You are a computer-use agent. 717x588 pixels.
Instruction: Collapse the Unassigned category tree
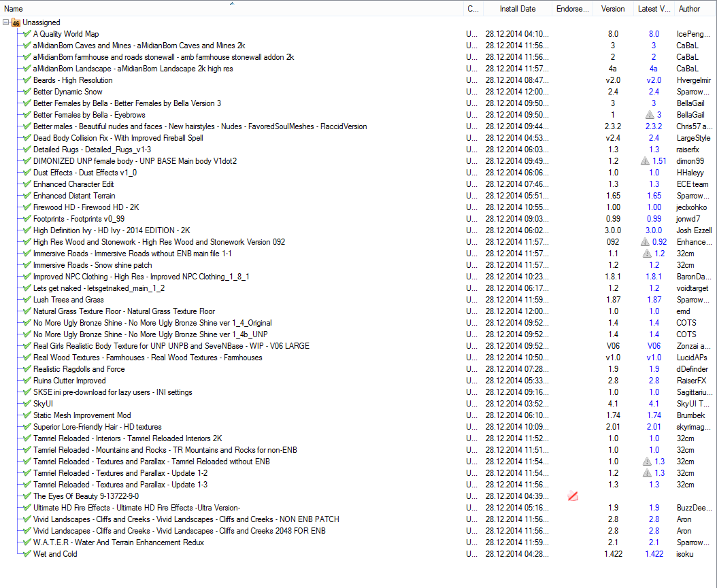click(x=6, y=22)
